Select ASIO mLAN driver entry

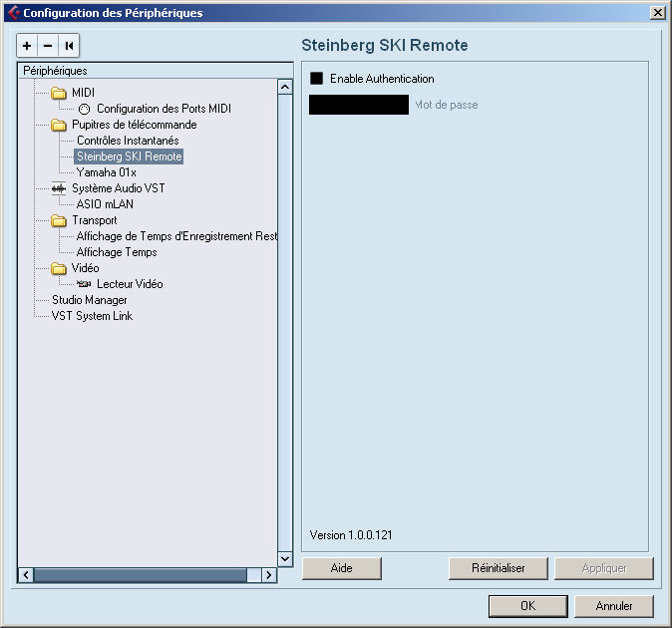105,204
